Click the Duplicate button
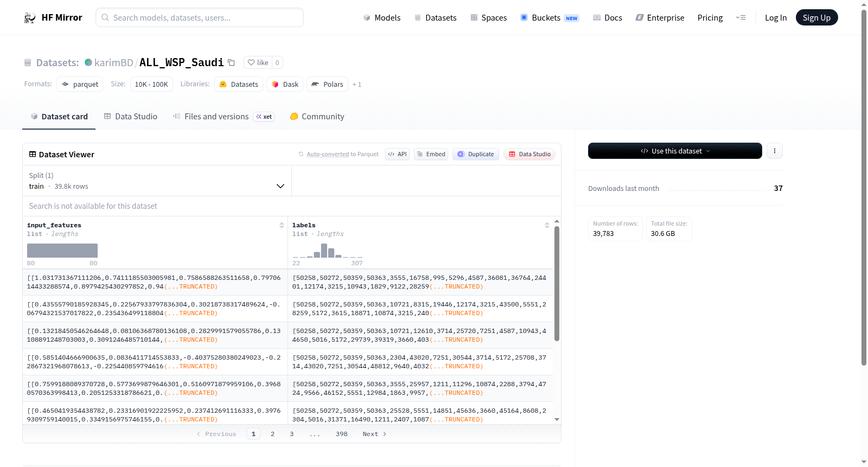 click(476, 154)
